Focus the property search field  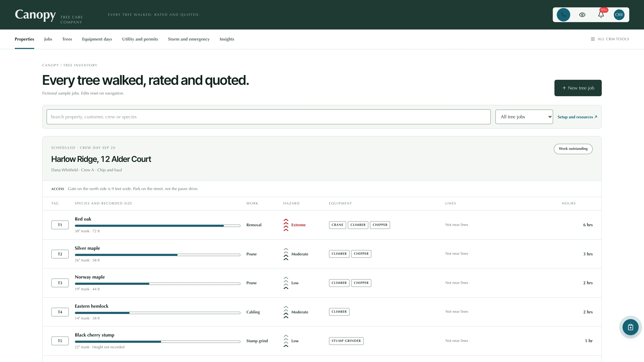coord(269,117)
